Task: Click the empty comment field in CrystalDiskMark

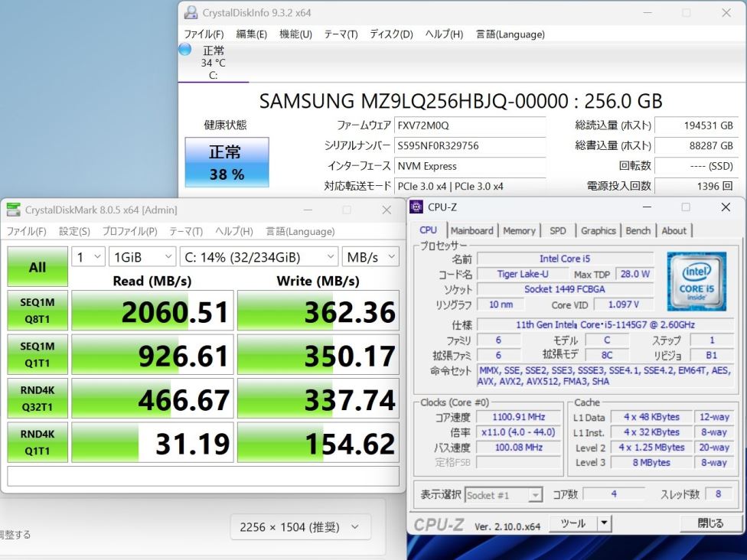Action: 204,476
